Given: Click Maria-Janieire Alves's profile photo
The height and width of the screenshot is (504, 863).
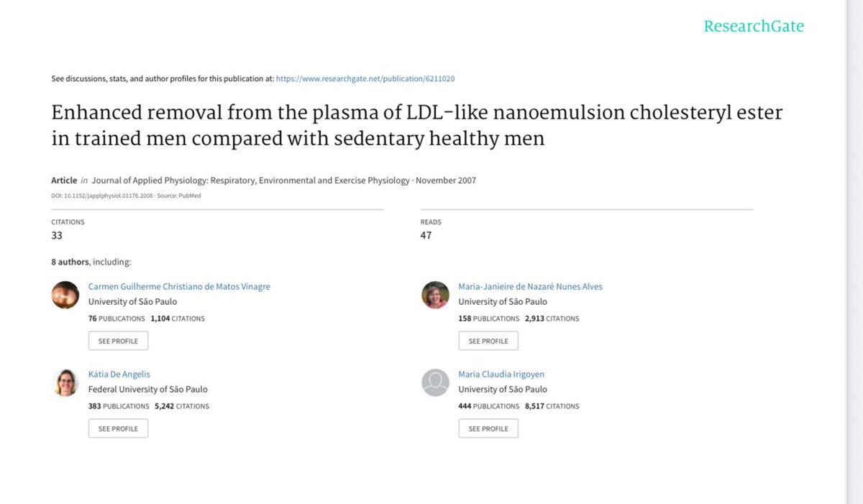Looking at the screenshot, I should click(x=435, y=295).
